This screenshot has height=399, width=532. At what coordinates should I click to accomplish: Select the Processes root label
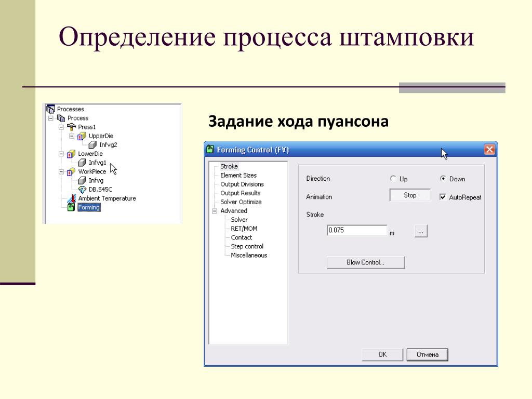70,109
